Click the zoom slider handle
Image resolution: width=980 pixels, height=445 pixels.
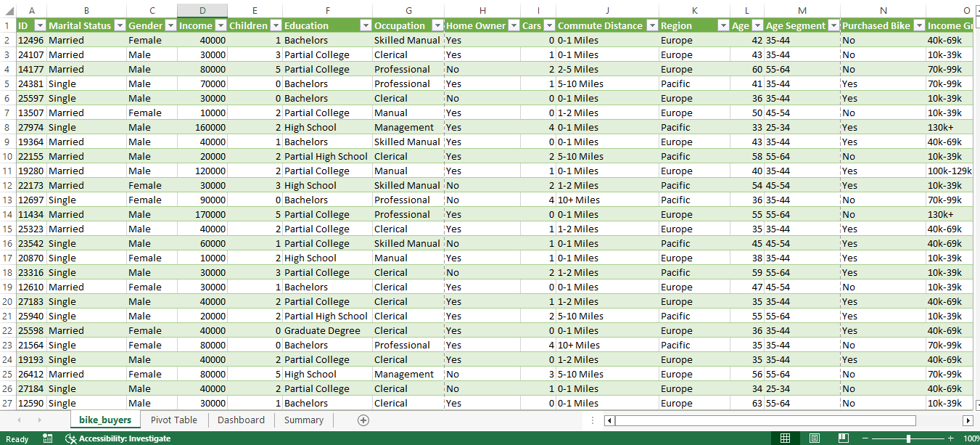(x=908, y=438)
